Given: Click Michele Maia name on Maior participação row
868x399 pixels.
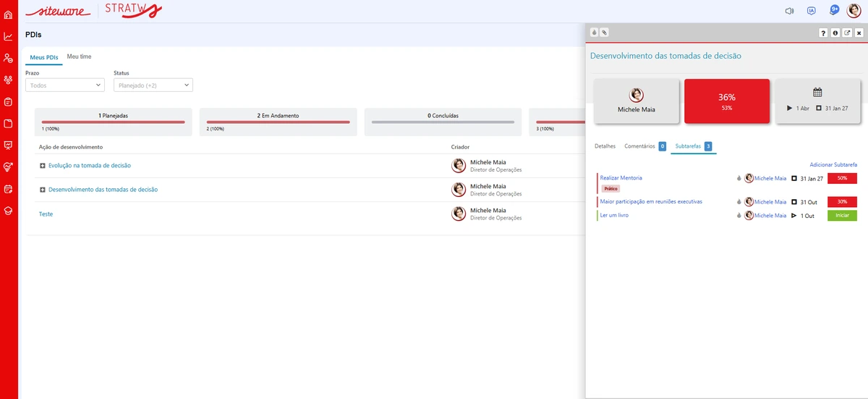Looking at the screenshot, I should 770,202.
